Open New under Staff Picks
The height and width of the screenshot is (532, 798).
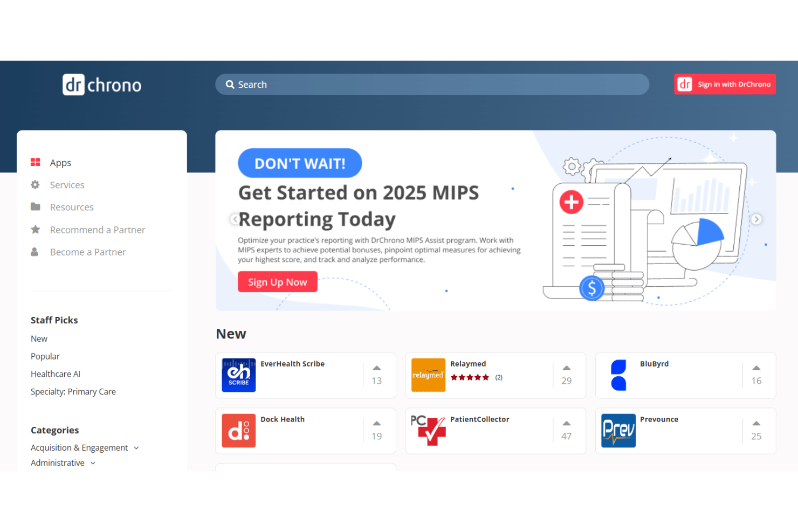[x=39, y=338]
